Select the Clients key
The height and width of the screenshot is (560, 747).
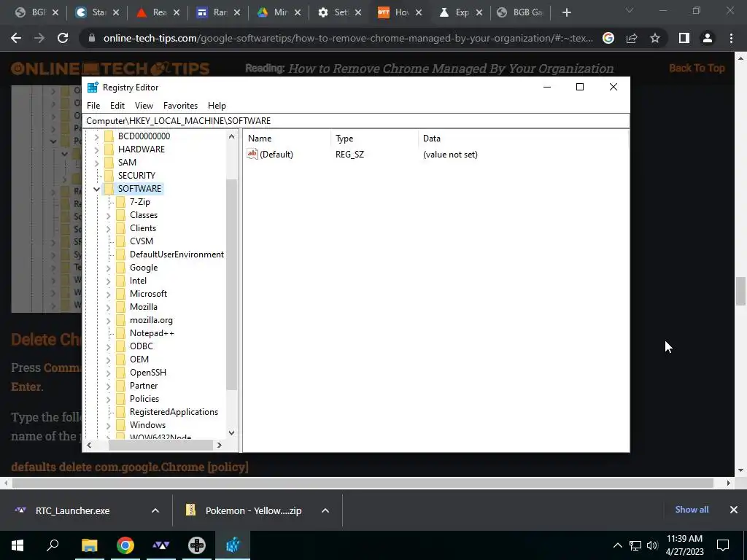(143, 228)
